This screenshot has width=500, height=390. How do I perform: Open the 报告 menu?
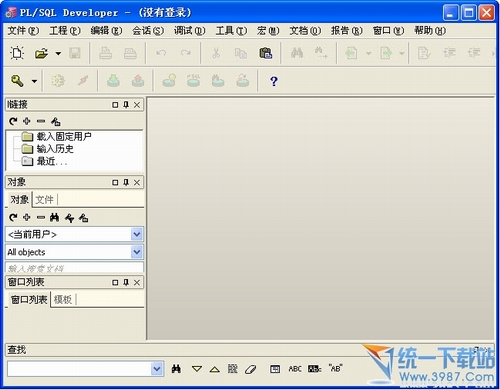[x=347, y=31]
